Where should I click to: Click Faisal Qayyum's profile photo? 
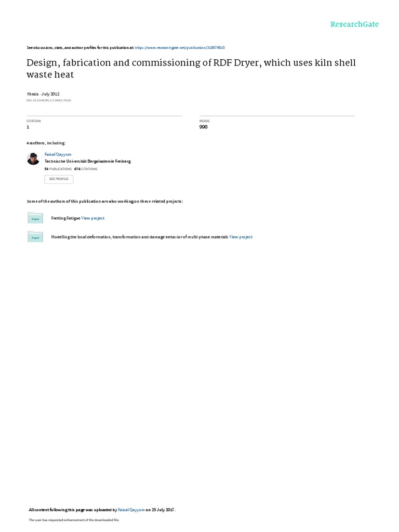pyautogui.click(x=33, y=158)
